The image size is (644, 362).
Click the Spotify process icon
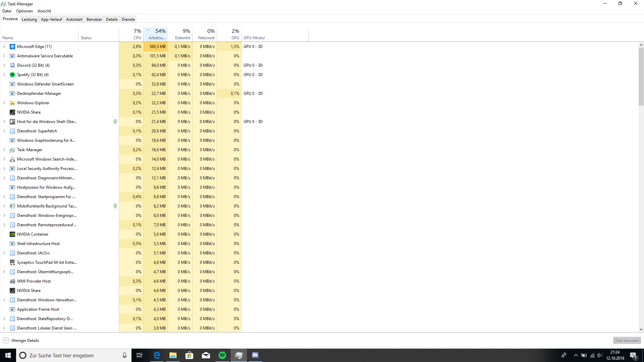(x=12, y=75)
